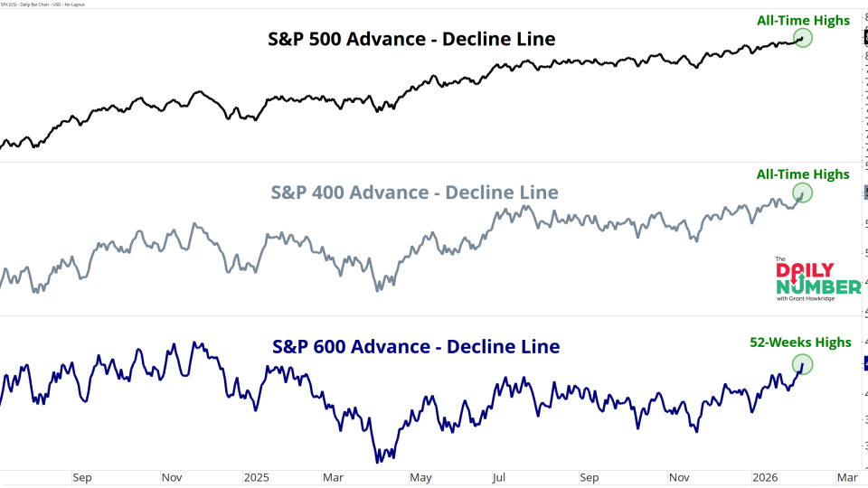Click the All-Time Highs label in the top panel
This screenshot has height=488, width=868.
(x=805, y=20)
